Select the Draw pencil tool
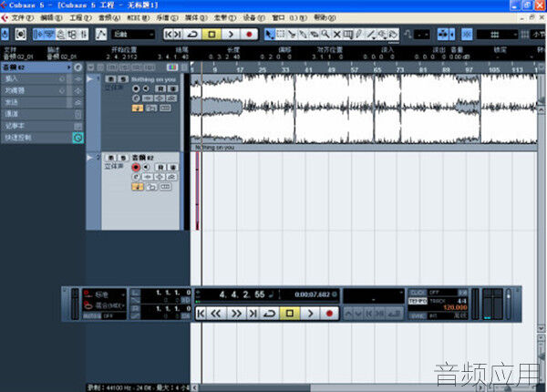 pyautogui.click(x=359, y=34)
